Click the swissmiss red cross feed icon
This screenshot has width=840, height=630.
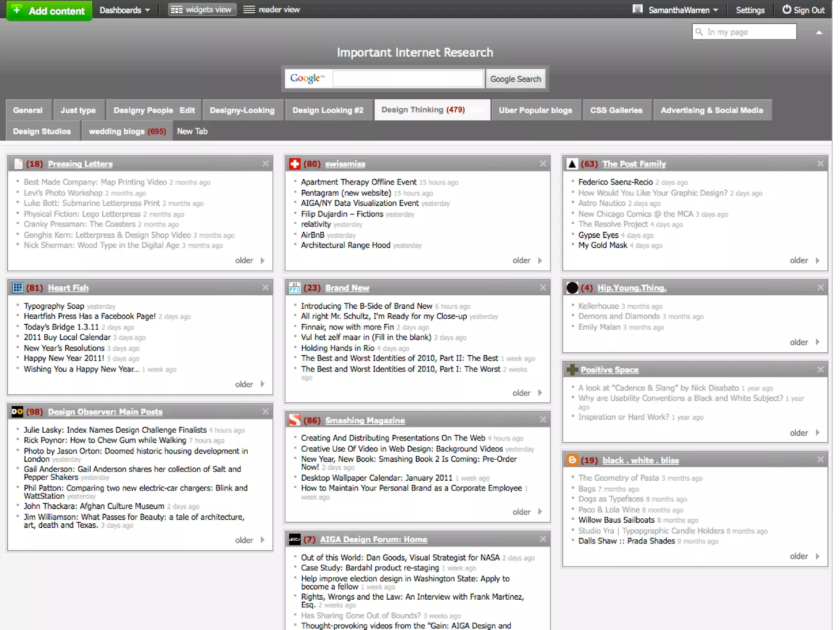(294, 164)
